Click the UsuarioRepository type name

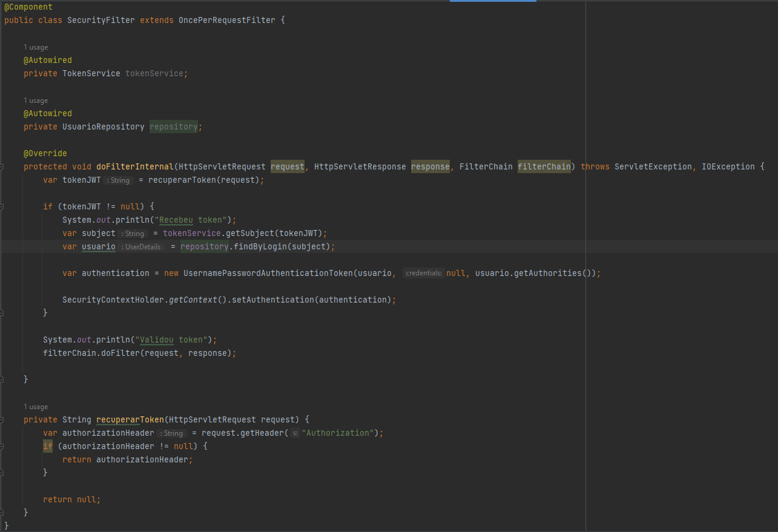104,126
